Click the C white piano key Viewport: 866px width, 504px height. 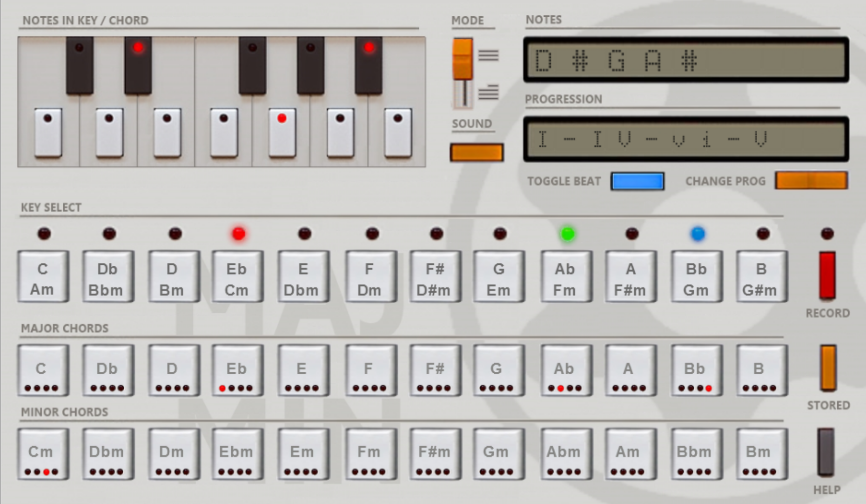pos(48,133)
